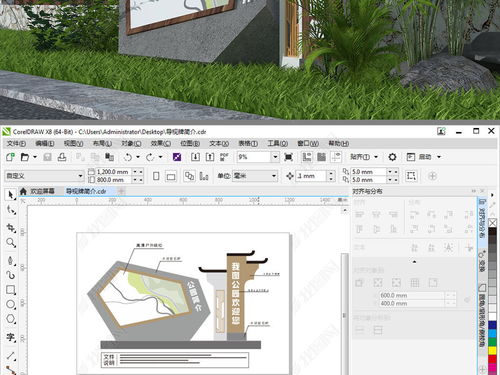The width and height of the screenshot is (500, 375).
Task: Select the Pick tool arrow
Action: pyautogui.click(x=11, y=195)
